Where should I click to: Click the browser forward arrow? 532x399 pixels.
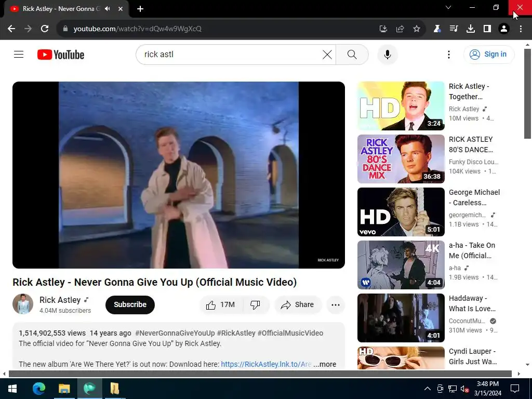(28, 29)
